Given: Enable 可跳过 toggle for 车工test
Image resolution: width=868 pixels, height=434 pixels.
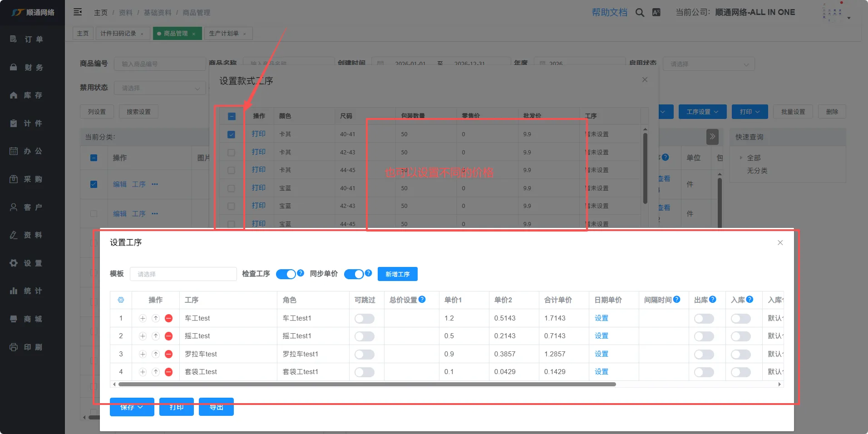Looking at the screenshot, I should pyautogui.click(x=365, y=319).
